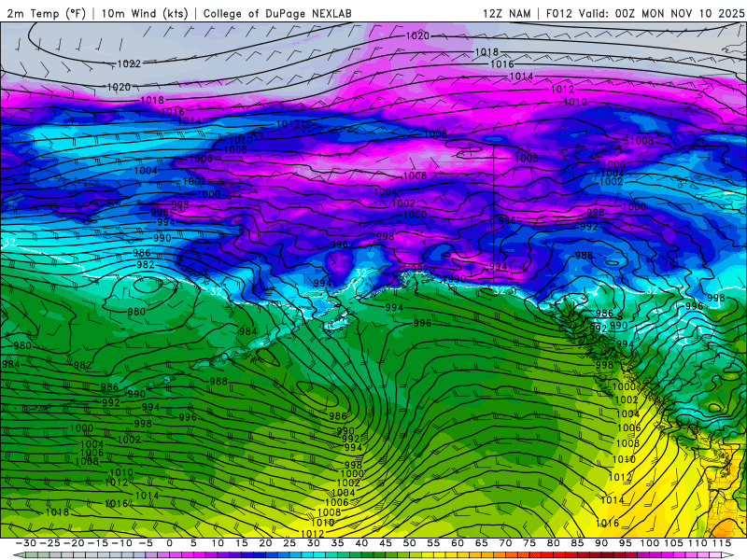
Task: Select the 75 tick label on the color scale
Action: (529, 543)
